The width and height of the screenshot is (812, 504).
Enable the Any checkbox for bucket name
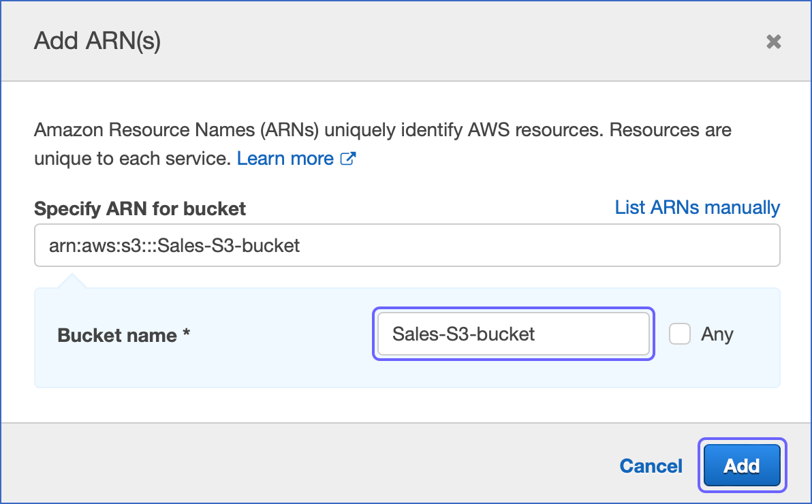679,334
